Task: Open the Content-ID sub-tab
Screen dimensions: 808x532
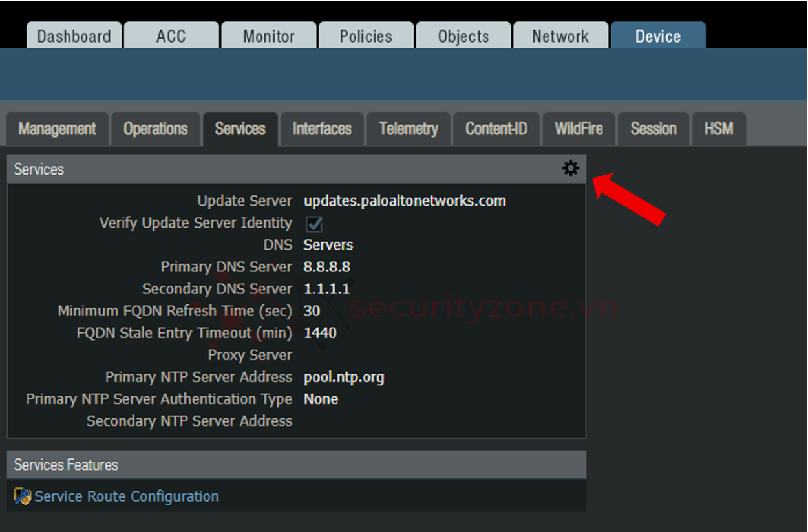Action: tap(496, 129)
